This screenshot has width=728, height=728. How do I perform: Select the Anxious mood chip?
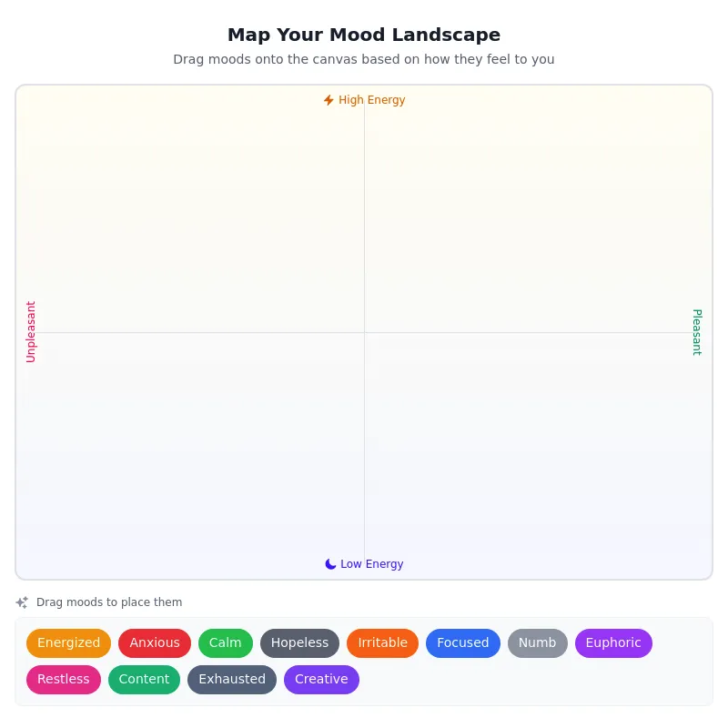coord(155,642)
